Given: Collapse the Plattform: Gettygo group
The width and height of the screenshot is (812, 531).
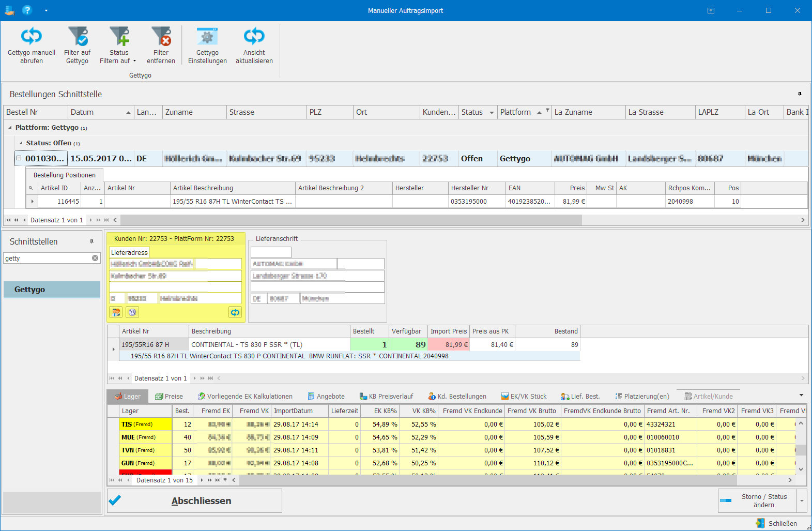Looking at the screenshot, I should 10,127.
